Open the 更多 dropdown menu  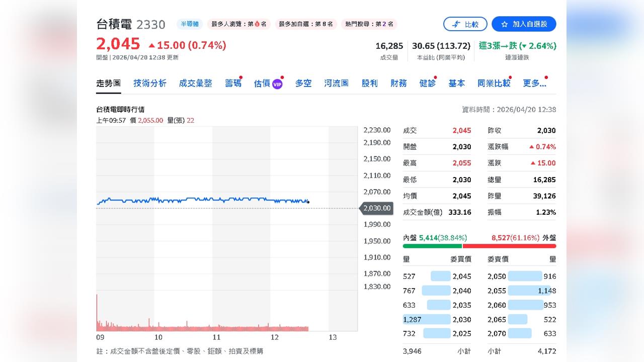[534, 83]
